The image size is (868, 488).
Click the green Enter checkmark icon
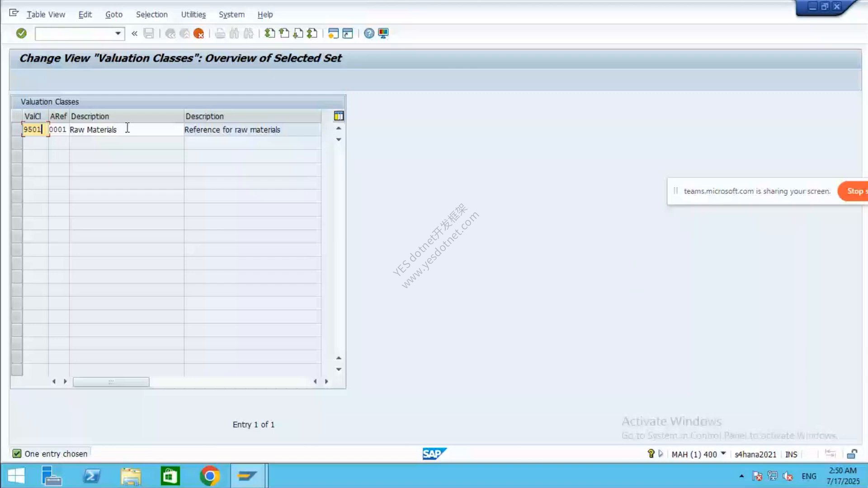[21, 33]
